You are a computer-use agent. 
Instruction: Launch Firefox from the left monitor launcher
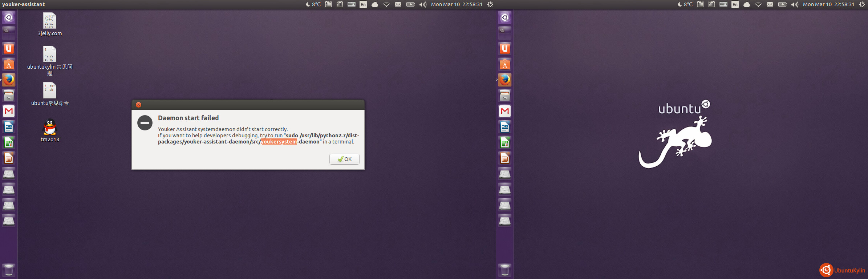pos(9,80)
